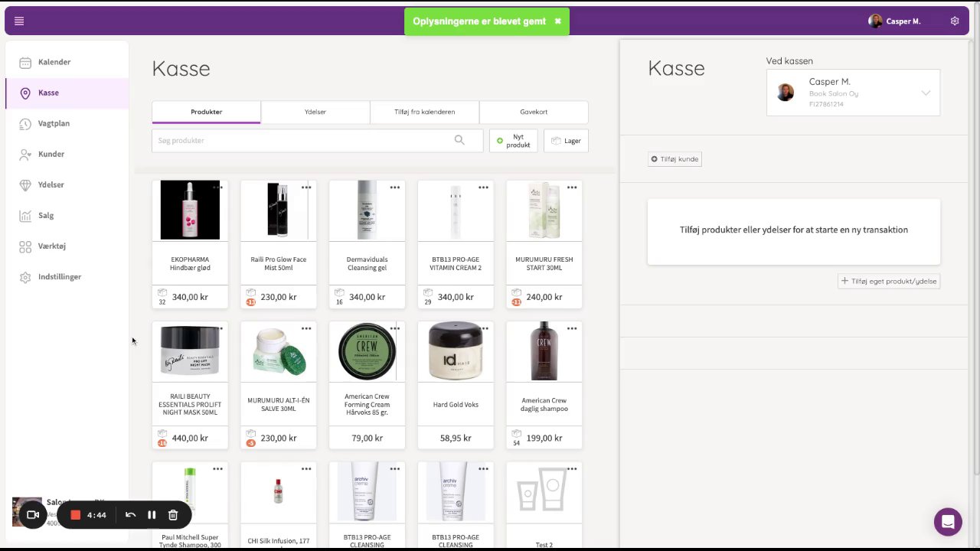The width and height of the screenshot is (980, 551).
Task: Open options menu for Hard Gold Voks
Action: pyautogui.click(x=484, y=328)
